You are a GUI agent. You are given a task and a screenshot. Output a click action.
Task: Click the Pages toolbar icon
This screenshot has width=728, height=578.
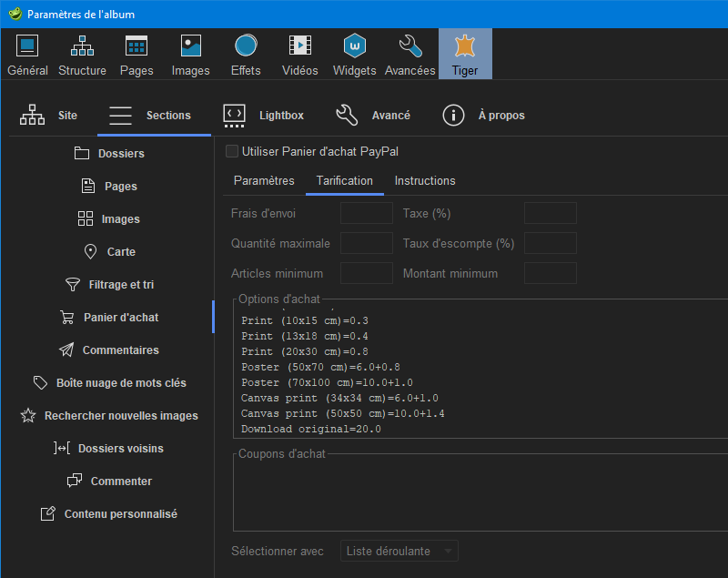pyautogui.click(x=136, y=54)
